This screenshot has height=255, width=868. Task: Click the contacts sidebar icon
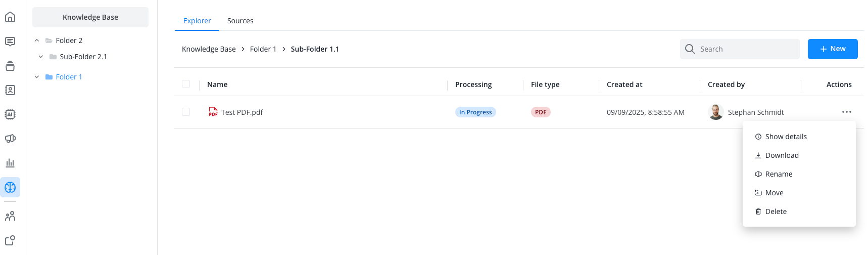click(10, 90)
